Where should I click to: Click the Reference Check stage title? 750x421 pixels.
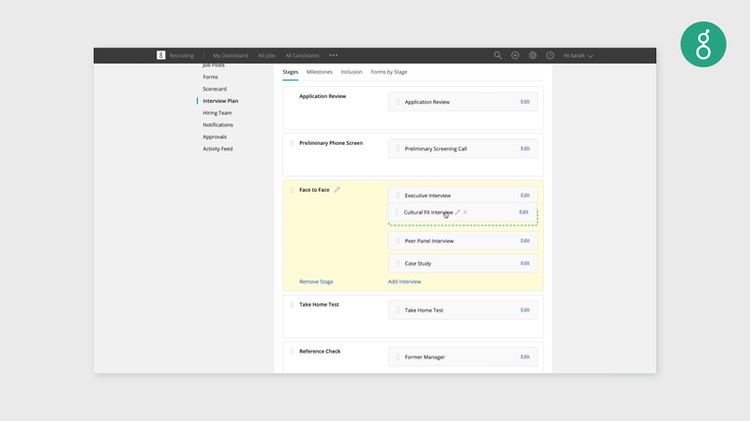point(320,351)
